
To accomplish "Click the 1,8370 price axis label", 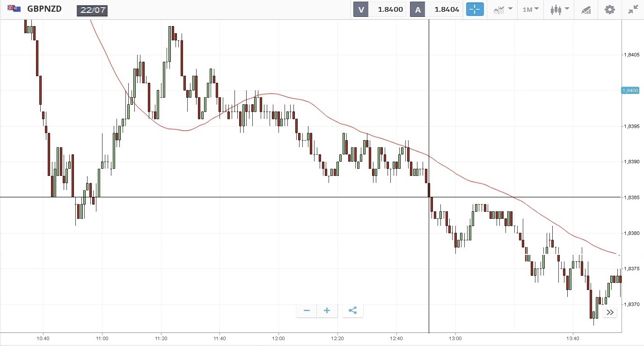I will 631,304.
